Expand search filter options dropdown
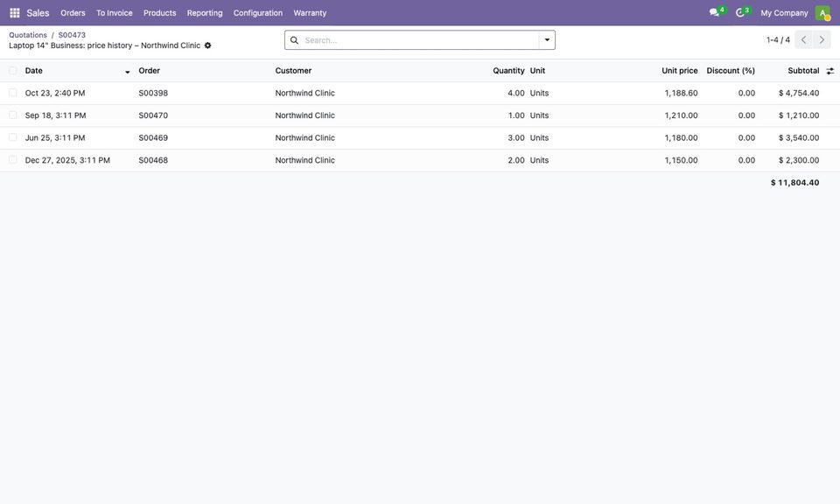Image resolution: width=840 pixels, height=504 pixels. (x=547, y=40)
